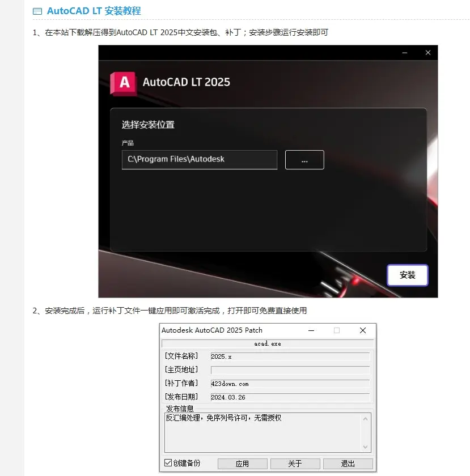
Task: Click the 关于 about button
Action: coord(295,464)
